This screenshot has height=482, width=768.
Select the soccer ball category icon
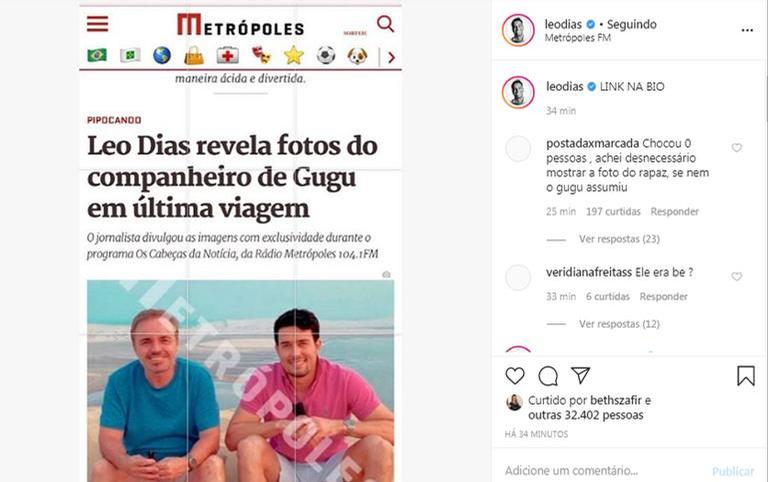(x=326, y=55)
